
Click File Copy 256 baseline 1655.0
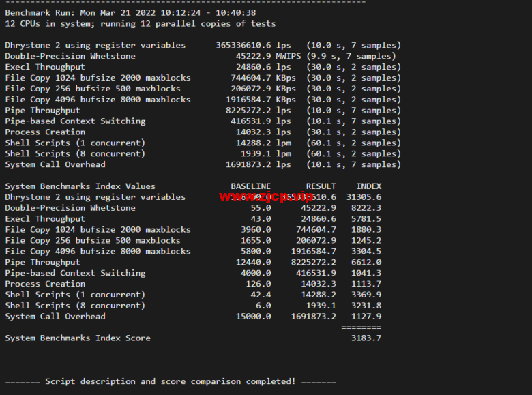(x=256, y=241)
